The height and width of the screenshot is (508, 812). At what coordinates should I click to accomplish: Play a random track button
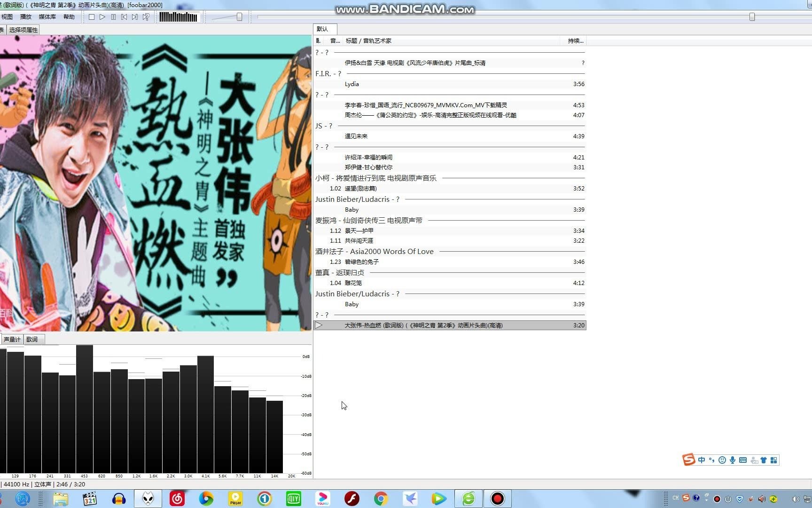tap(146, 17)
